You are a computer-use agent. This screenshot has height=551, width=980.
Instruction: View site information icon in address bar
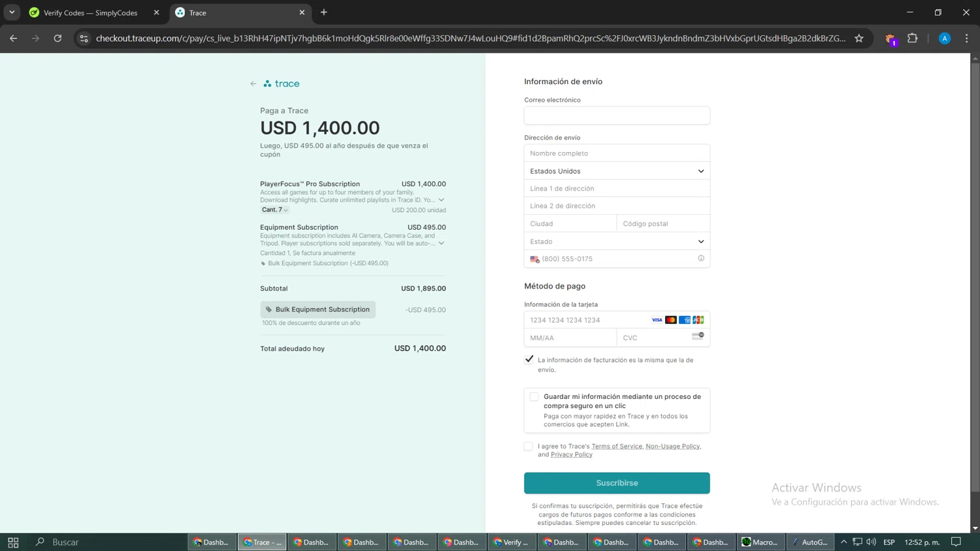[x=84, y=39]
